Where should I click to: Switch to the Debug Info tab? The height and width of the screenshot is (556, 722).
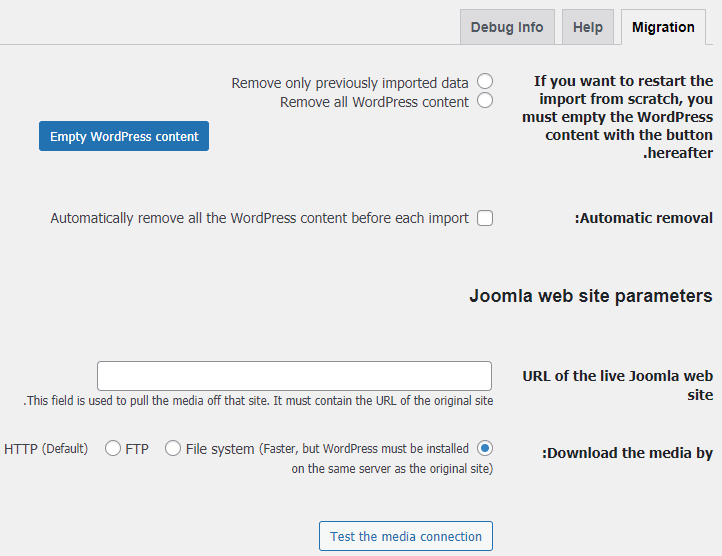pyautogui.click(x=507, y=27)
